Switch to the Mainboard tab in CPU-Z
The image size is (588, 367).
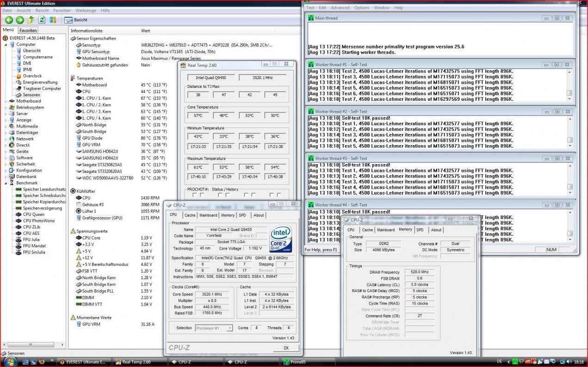click(x=208, y=215)
